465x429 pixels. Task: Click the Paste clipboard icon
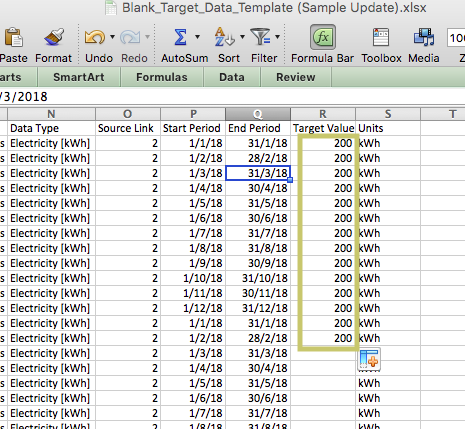pos(13,37)
